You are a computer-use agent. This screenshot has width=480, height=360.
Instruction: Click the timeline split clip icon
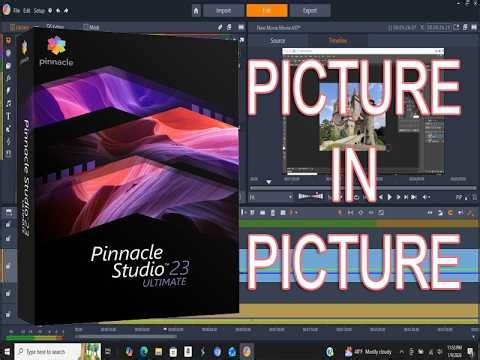[252, 212]
